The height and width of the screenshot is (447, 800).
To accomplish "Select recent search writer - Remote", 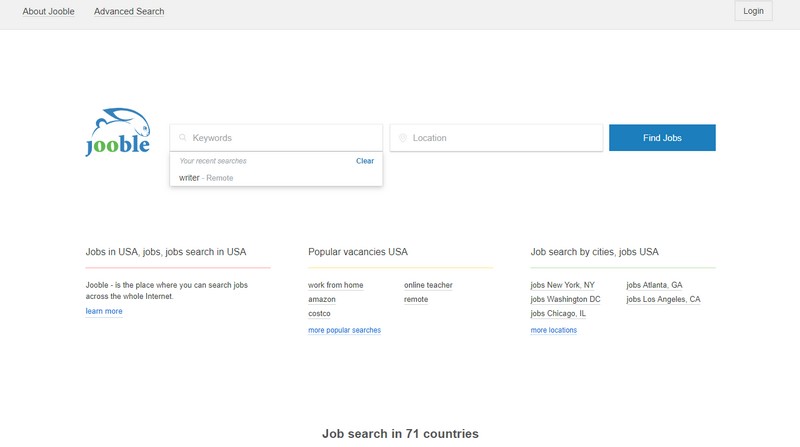I will coord(276,178).
